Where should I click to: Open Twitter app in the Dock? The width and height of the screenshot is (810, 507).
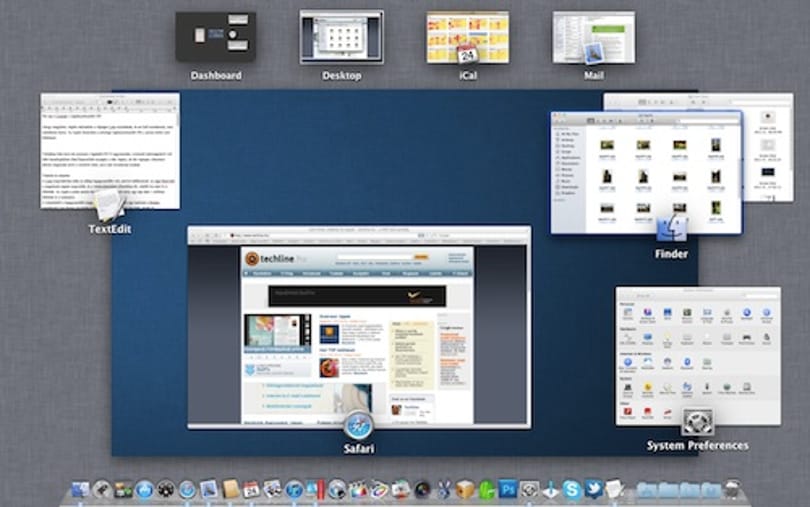click(x=593, y=489)
